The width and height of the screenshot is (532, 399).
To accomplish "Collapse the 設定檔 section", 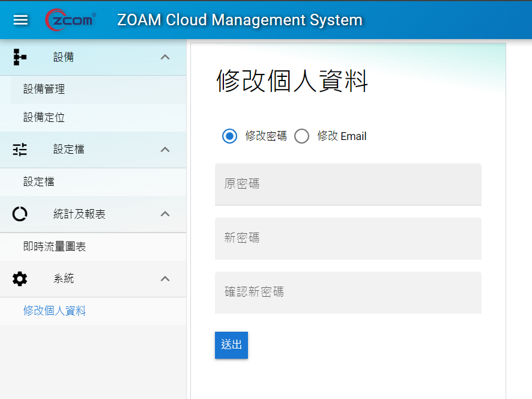I will click(x=165, y=149).
